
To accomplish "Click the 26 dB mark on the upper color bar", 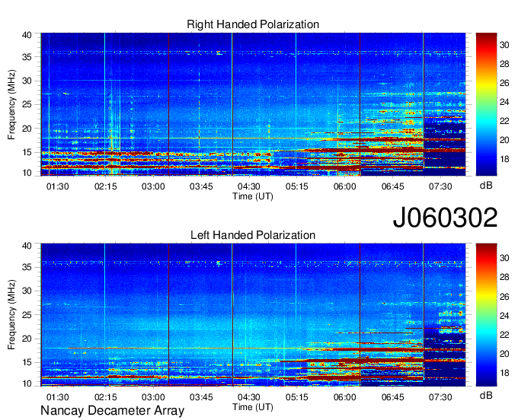I will [504, 83].
